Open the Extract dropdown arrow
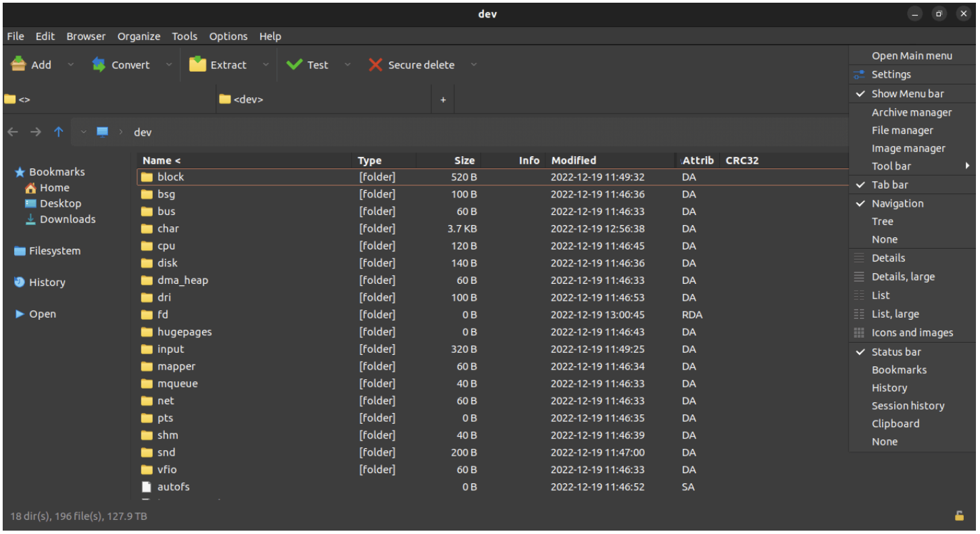980x534 pixels. point(266,64)
